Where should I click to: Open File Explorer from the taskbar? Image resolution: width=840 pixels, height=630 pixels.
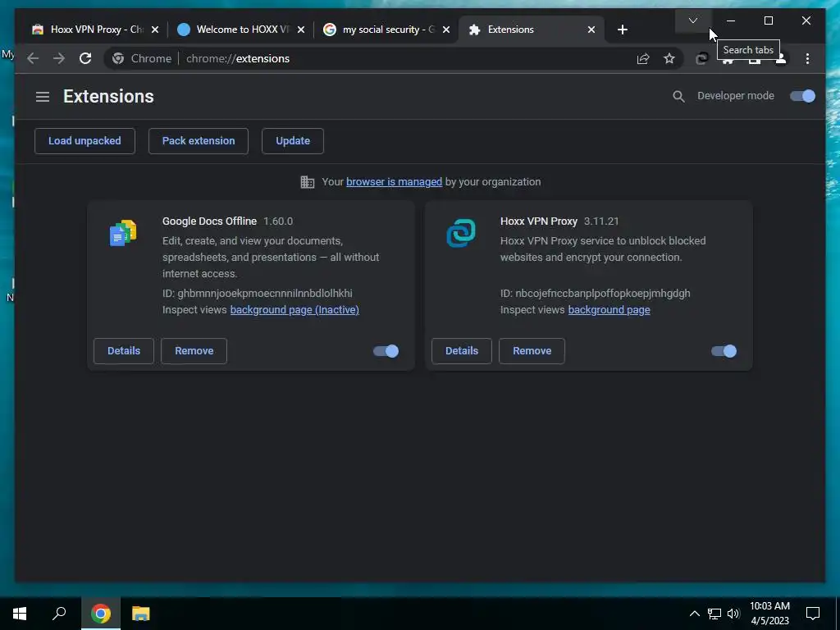[x=140, y=614]
